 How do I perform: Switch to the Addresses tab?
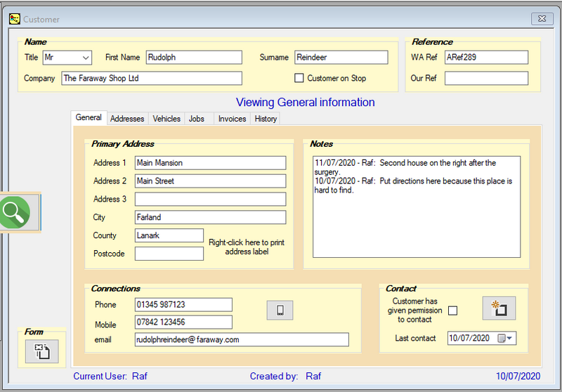point(127,119)
